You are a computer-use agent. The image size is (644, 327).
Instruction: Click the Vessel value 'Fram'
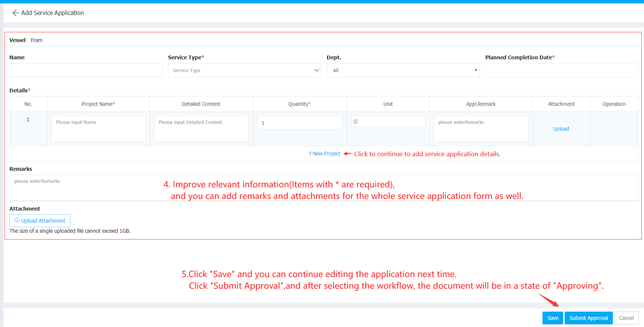point(36,40)
